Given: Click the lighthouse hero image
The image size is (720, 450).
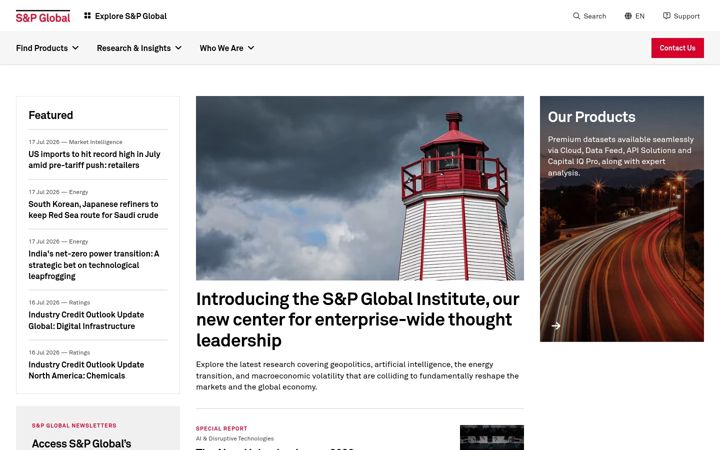Looking at the screenshot, I should tap(360, 188).
